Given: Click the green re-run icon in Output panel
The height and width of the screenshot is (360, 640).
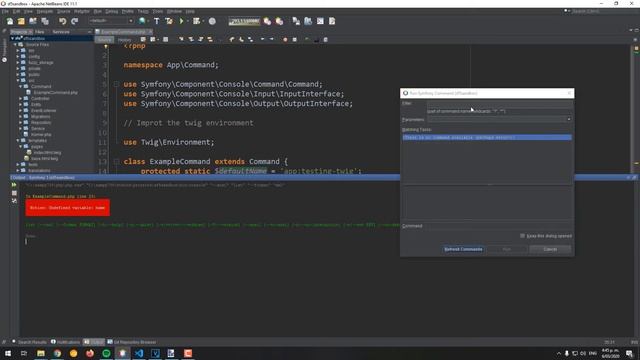Looking at the screenshot, I should (14, 185).
